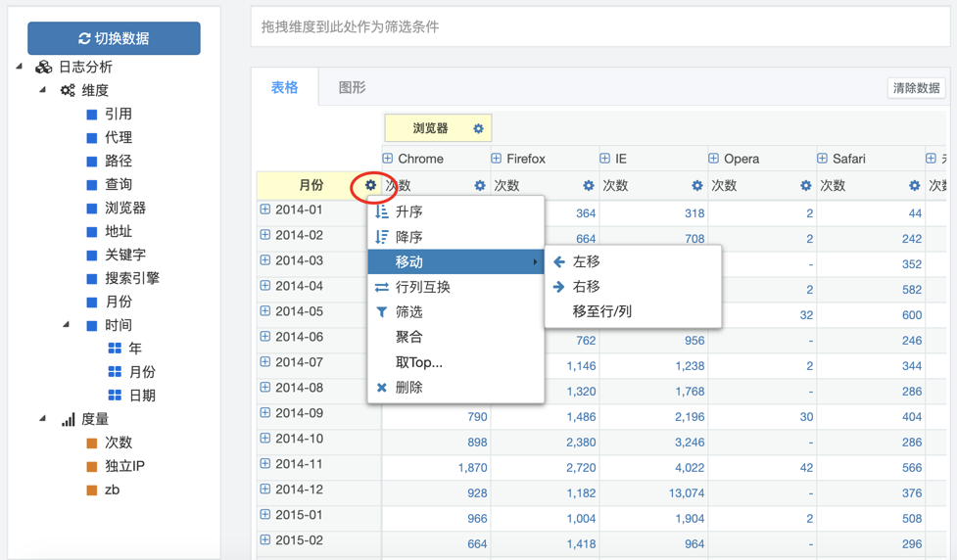Click the gear icon in IE 次数 column
This screenshot has height=560, width=957.
pyautogui.click(x=696, y=186)
